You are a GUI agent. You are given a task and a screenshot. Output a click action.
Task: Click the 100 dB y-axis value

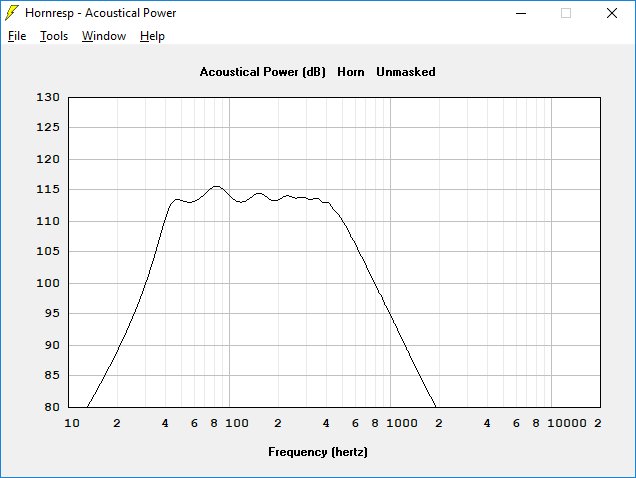(48, 283)
